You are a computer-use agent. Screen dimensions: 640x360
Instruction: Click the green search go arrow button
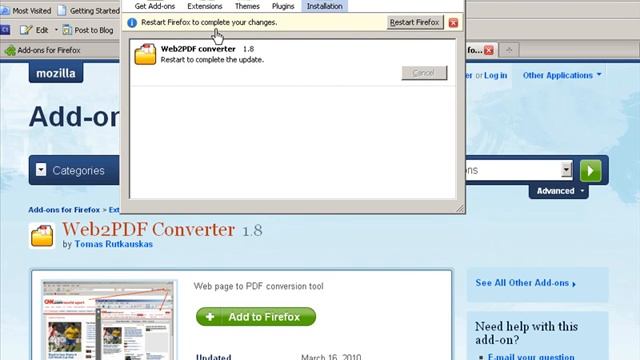[x=591, y=170]
